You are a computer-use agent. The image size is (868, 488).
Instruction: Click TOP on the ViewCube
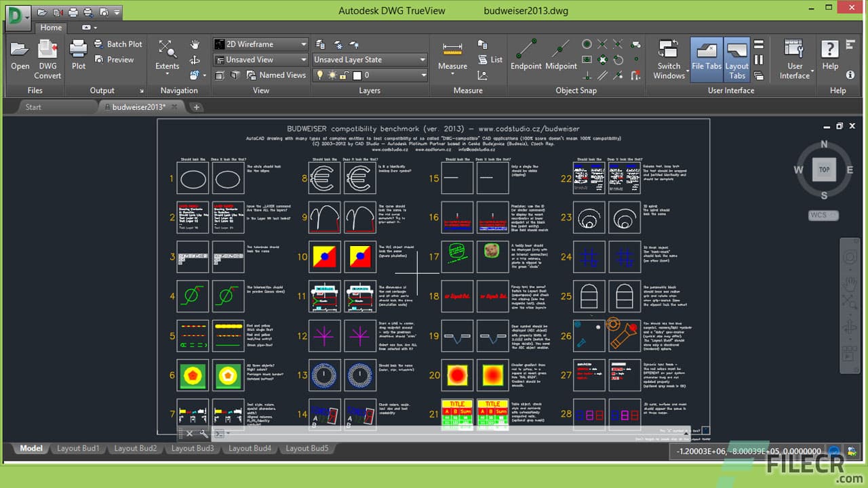coord(824,169)
